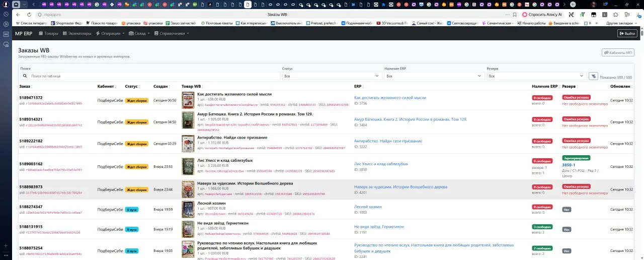Click the Выйти logout button
The image size is (644, 260).
627,33
